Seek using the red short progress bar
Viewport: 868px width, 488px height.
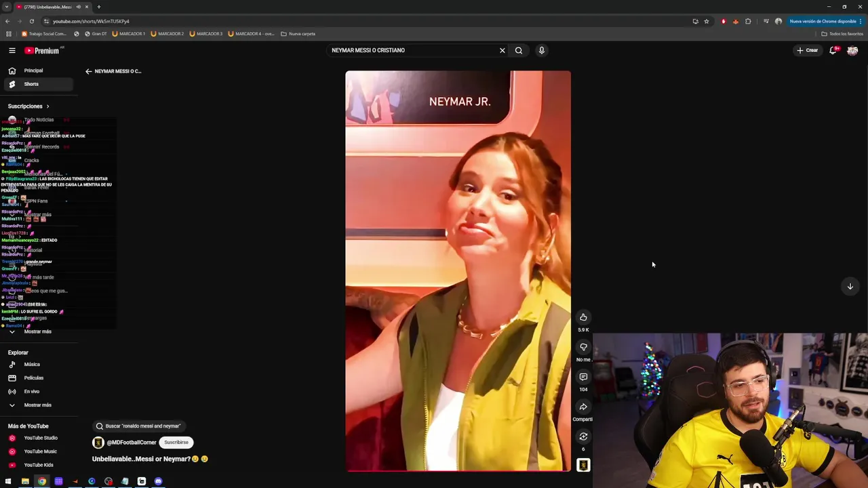(458, 470)
